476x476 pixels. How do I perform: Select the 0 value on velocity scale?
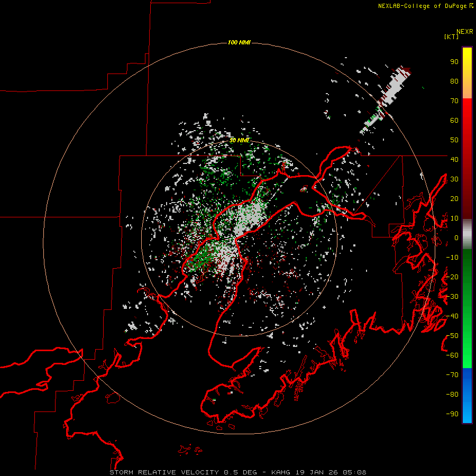(x=456, y=237)
